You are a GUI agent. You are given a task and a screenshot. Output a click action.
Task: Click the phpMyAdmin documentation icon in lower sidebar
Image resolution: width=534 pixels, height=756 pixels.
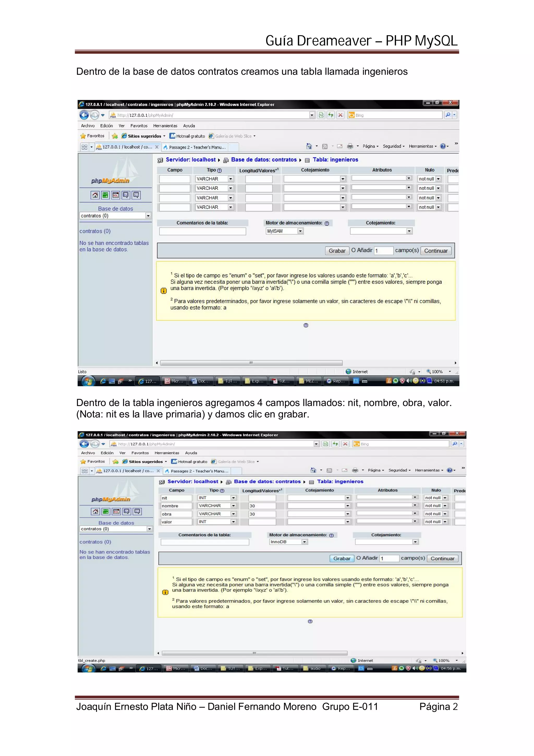point(127,511)
